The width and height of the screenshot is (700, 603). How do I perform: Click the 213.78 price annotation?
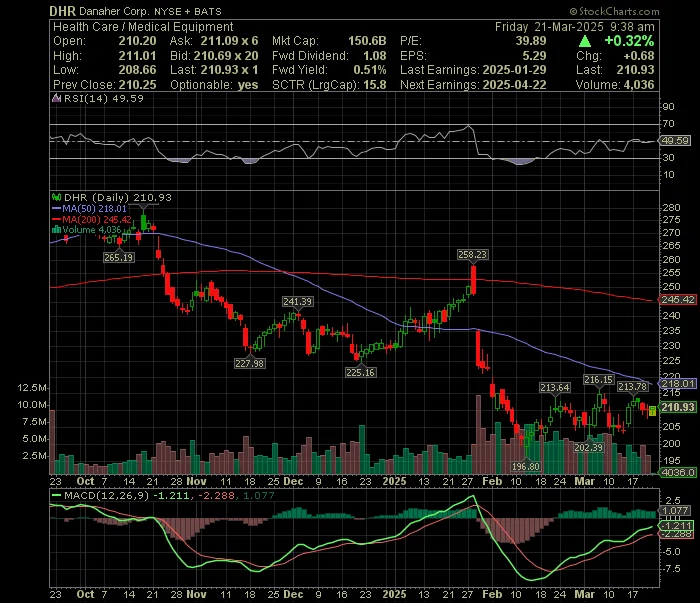632,387
